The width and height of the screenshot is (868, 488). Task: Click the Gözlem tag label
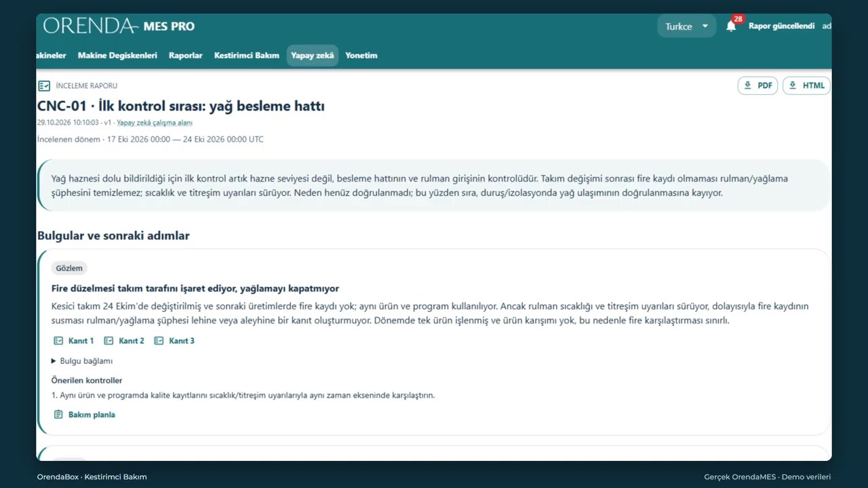click(69, 268)
